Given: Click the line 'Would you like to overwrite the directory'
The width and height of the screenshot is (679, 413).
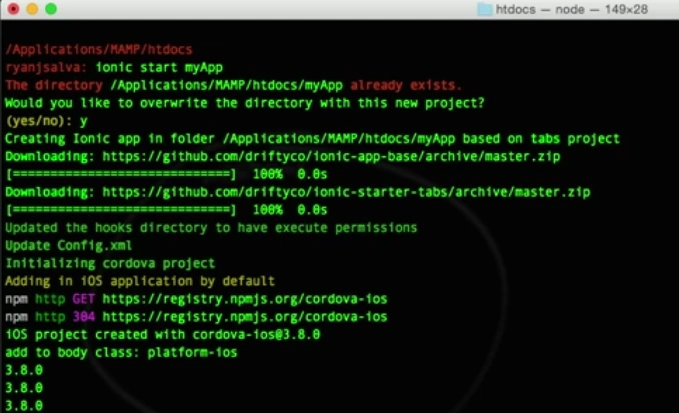Looking at the screenshot, I should coord(245,103).
